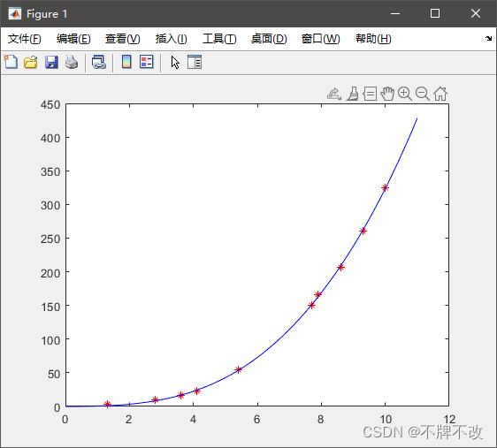Click the red data point near y=260

point(363,232)
